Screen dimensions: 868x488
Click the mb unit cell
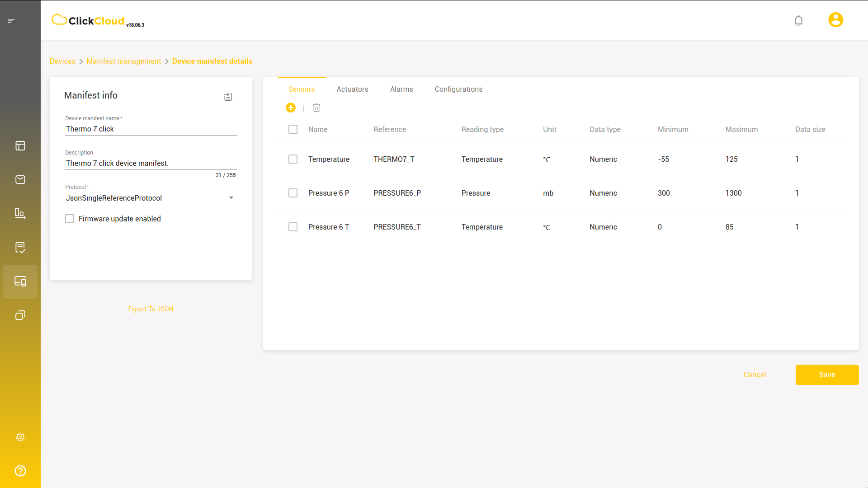point(548,193)
